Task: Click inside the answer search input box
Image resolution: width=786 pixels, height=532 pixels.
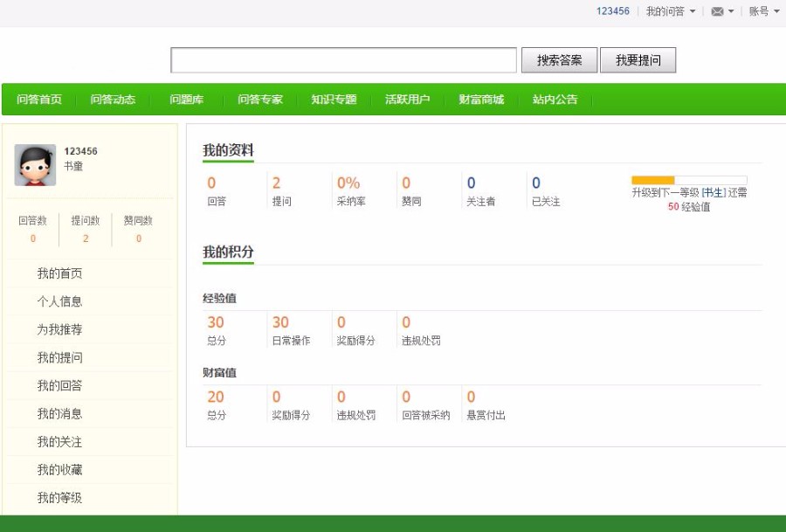Action: 345,59
